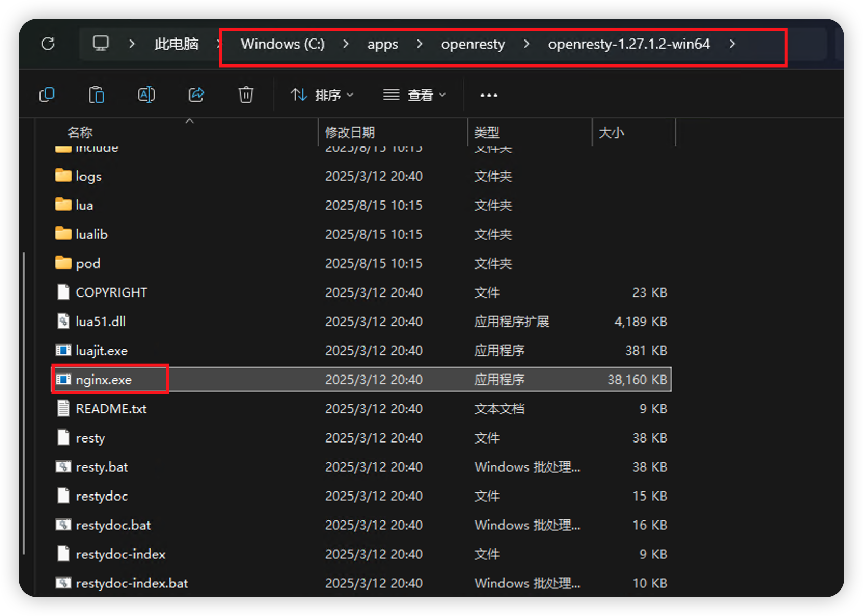Select the file name restydoc-index.bat
The width and height of the screenshot is (863, 616).
132,584
